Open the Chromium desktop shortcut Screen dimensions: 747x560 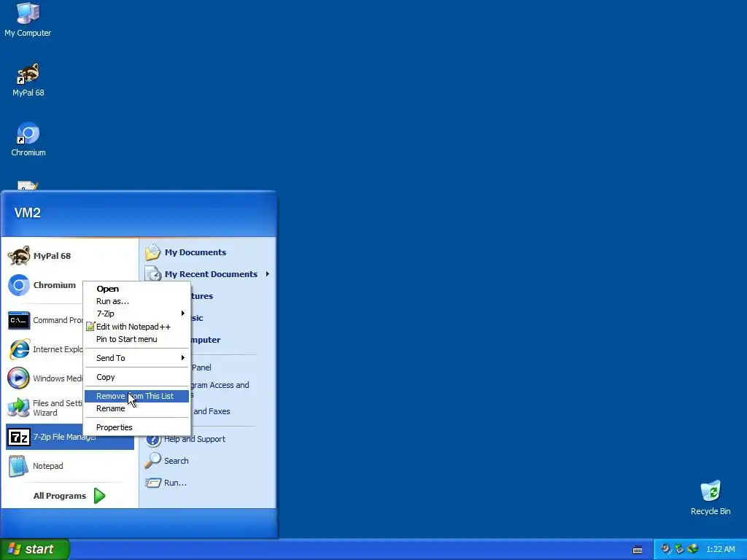pyautogui.click(x=28, y=140)
